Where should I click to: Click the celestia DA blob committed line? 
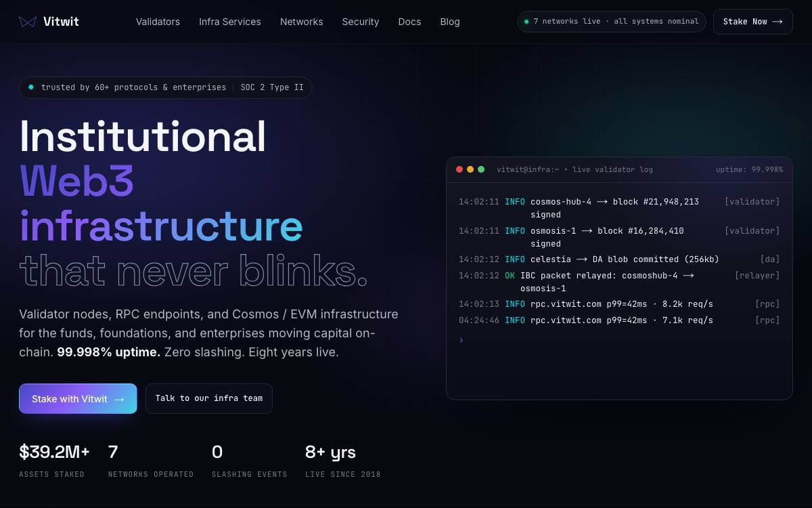[x=619, y=259]
